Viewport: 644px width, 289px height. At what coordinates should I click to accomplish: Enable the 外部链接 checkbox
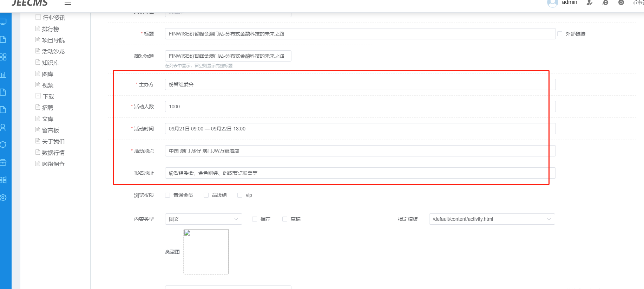click(x=560, y=34)
